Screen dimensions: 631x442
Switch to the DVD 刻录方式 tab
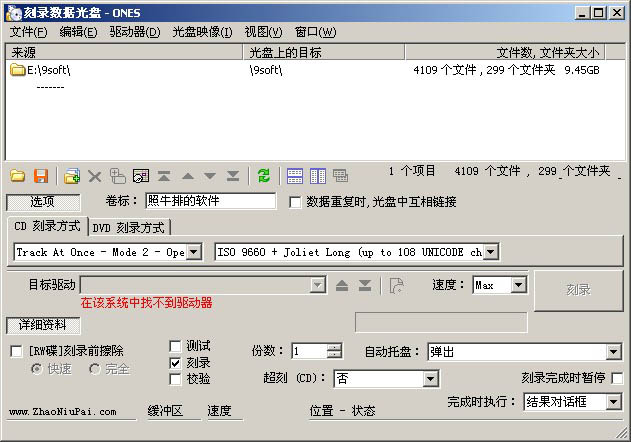coord(129,228)
